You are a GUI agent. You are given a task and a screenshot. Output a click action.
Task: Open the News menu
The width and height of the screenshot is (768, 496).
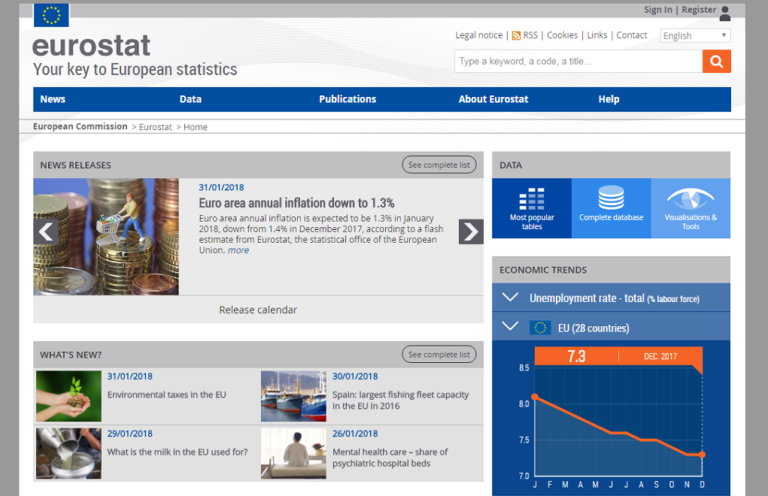point(52,99)
